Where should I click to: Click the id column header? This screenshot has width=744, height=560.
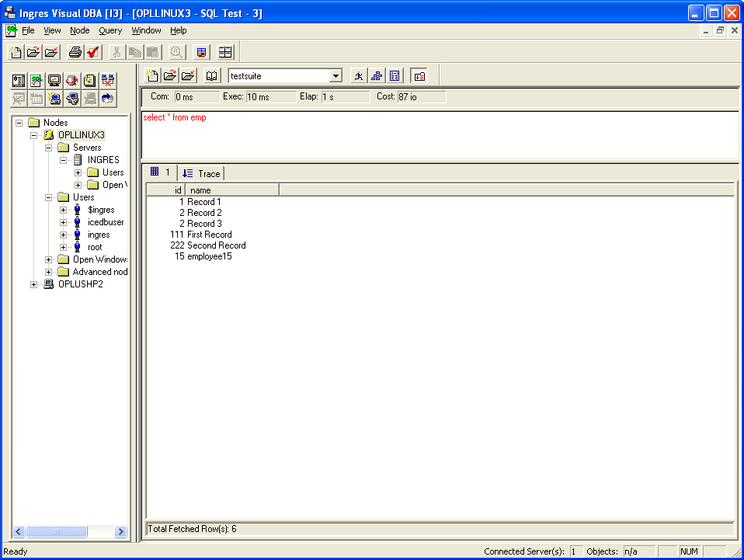click(165, 190)
